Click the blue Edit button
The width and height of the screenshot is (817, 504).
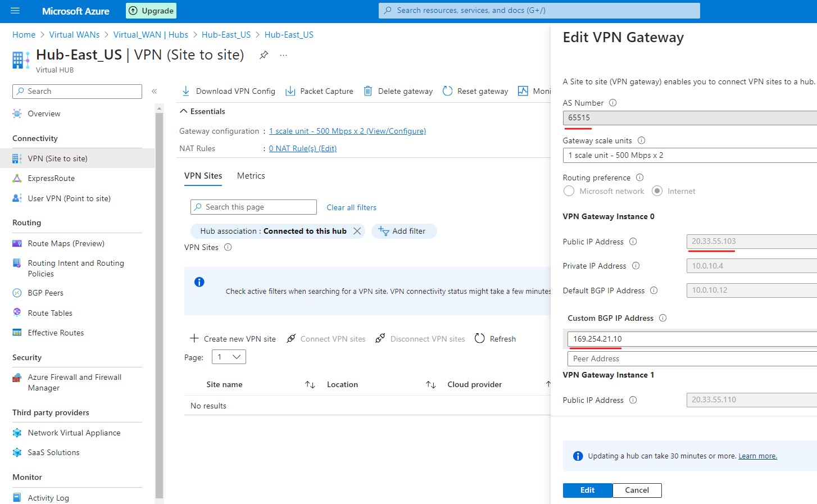click(x=587, y=490)
